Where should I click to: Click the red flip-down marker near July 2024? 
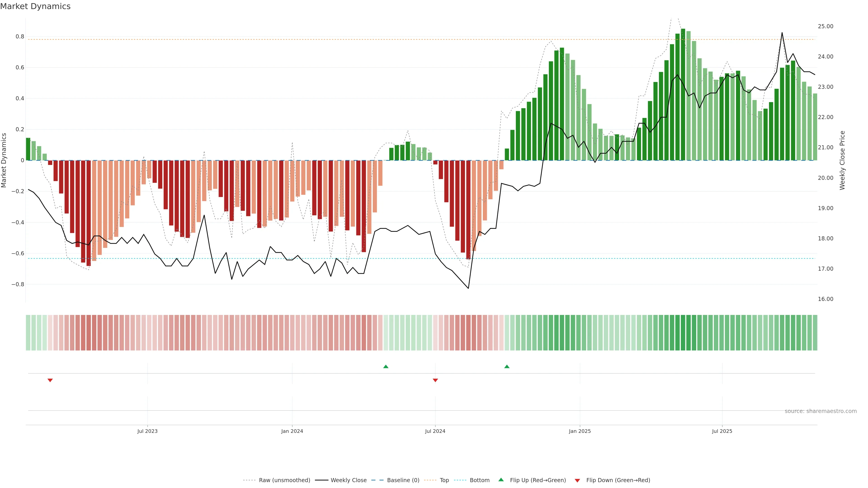[x=435, y=380]
